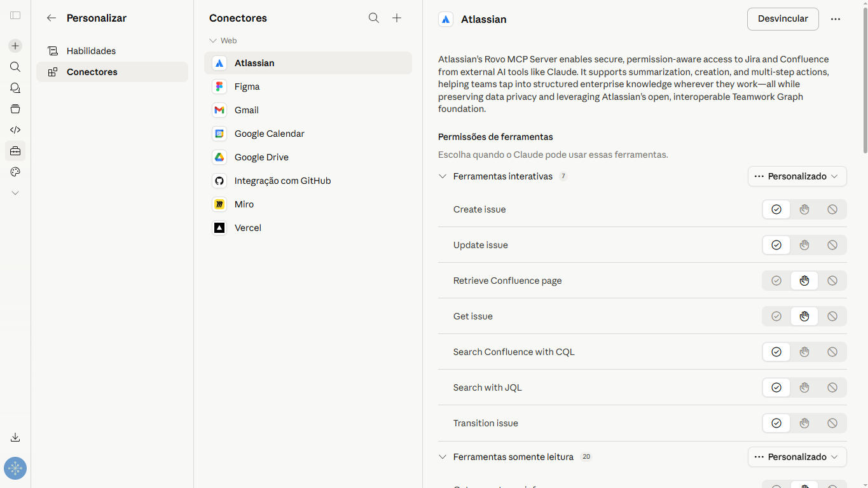The image size is (868, 488).
Task: Set Update issue to always allow
Action: (x=776, y=245)
